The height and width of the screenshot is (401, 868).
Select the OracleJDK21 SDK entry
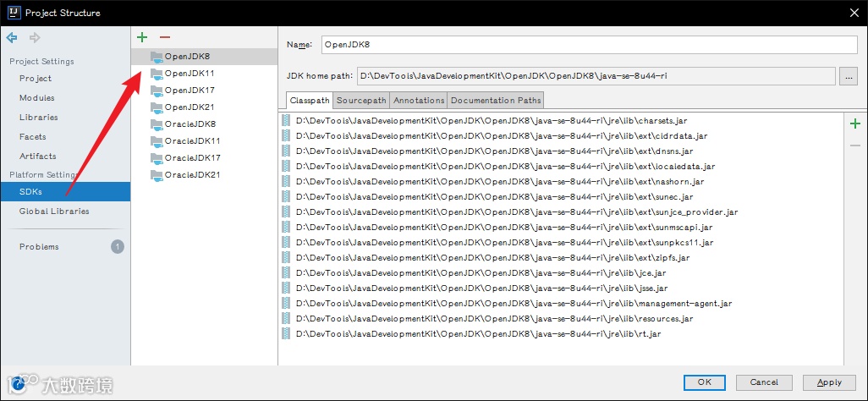(204, 175)
